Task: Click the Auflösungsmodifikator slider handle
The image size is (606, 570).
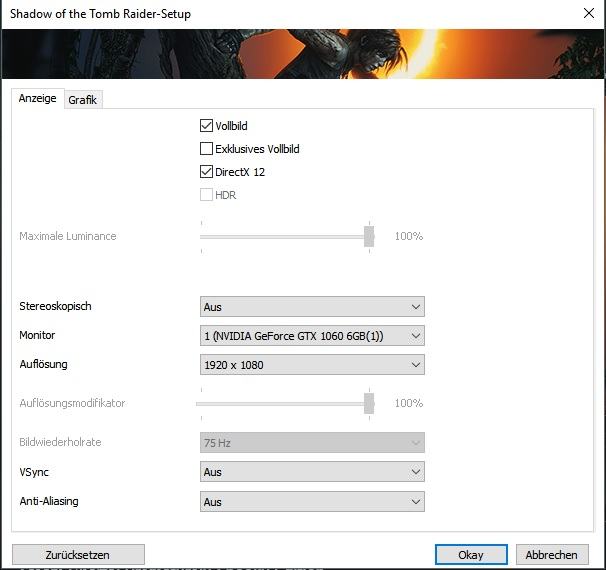Action: (x=369, y=403)
